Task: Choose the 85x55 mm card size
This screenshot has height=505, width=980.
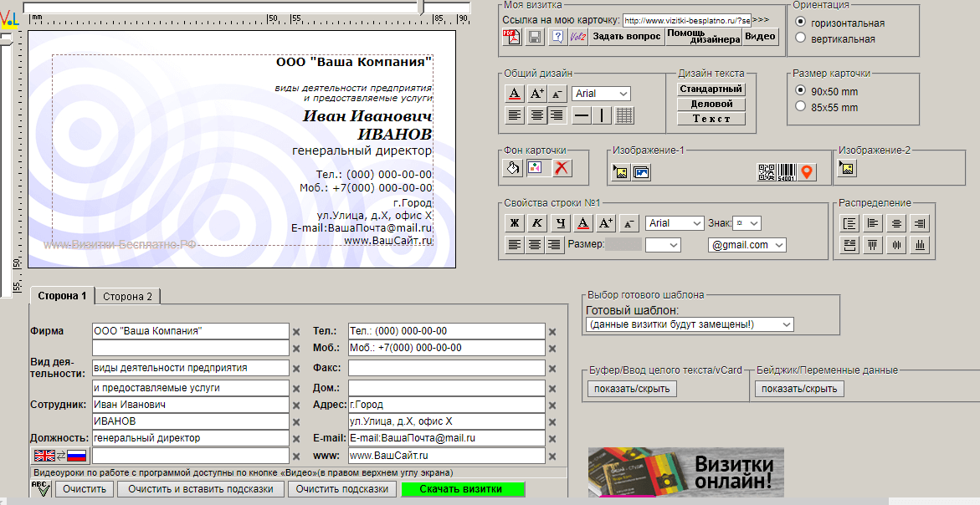Action: (x=801, y=107)
